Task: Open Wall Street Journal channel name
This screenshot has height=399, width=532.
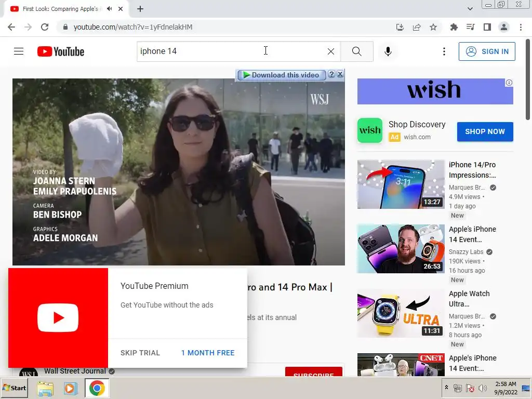Action: [x=75, y=371]
